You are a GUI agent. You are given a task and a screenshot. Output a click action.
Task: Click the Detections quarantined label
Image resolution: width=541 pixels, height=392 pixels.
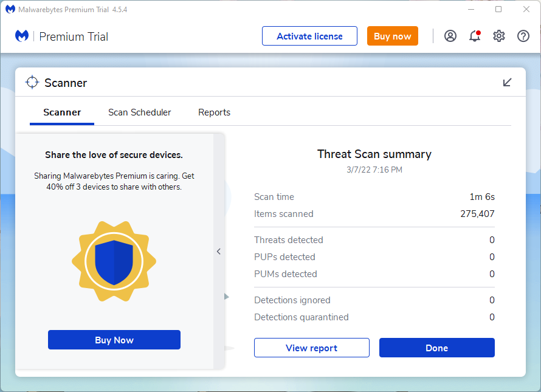302,317
